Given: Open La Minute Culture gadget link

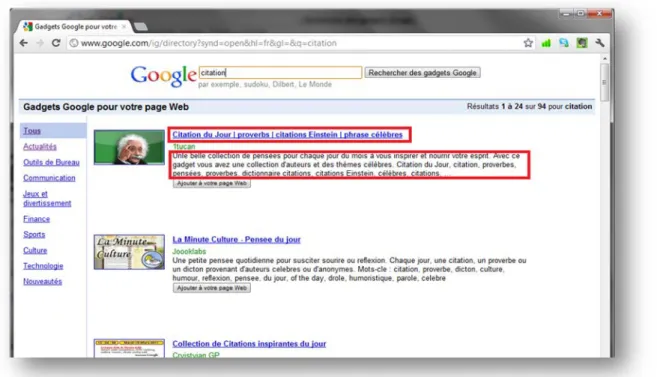Looking at the screenshot, I should (236, 240).
